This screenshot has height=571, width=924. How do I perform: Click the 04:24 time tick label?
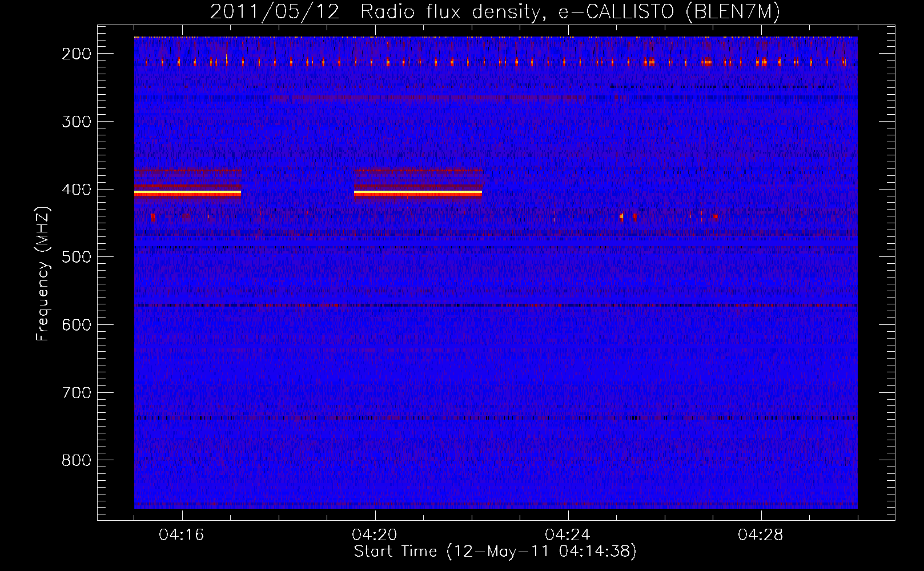click(568, 535)
